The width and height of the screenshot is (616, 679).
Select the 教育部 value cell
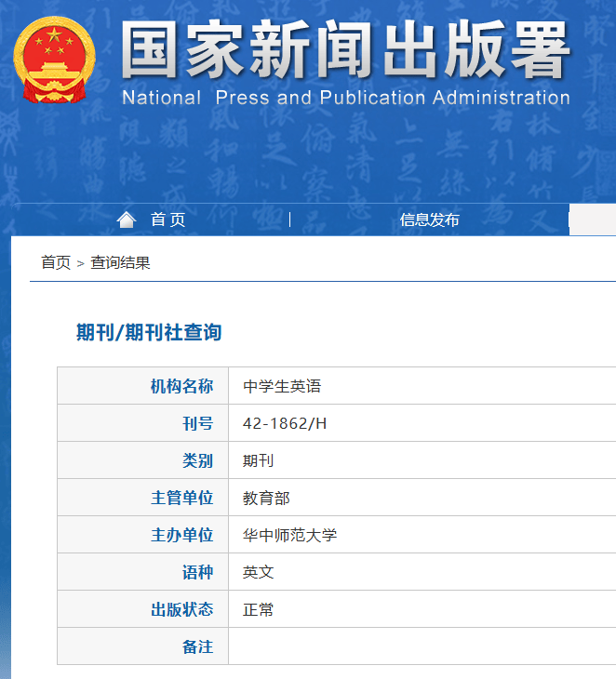[422, 498]
